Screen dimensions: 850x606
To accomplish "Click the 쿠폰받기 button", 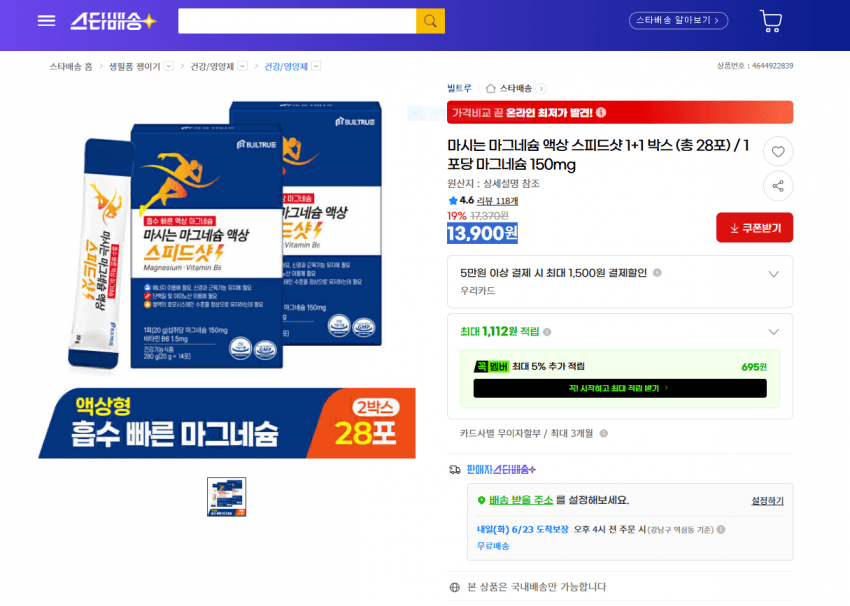I will point(755,228).
